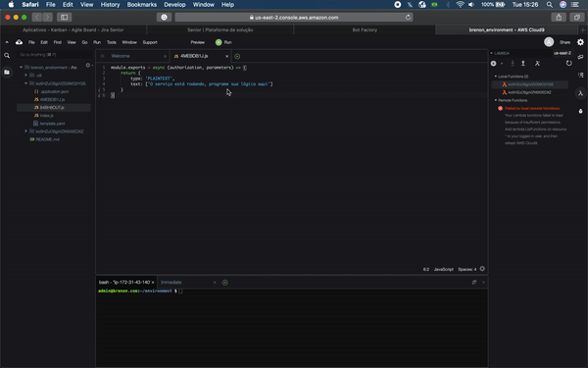Refresh the Lambda functions list
Image resolution: width=588 pixels, height=368 pixels.
point(568,63)
